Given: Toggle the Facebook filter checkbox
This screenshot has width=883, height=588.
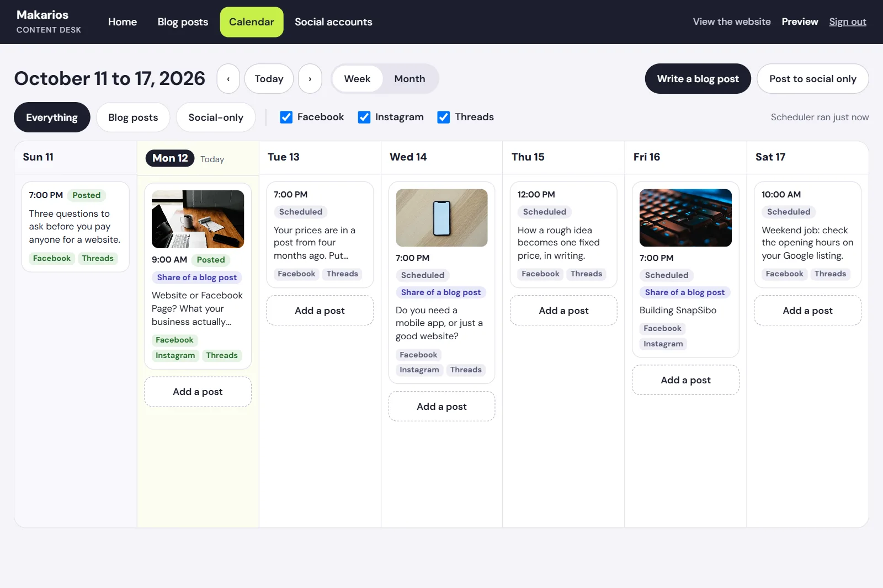Looking at the screenshot, I should 286,117.
